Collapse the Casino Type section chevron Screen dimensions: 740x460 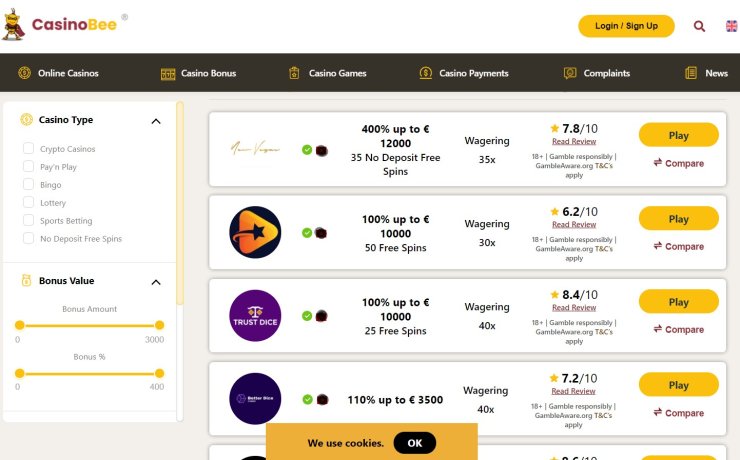pyautogui.click(x=156, y=121)
